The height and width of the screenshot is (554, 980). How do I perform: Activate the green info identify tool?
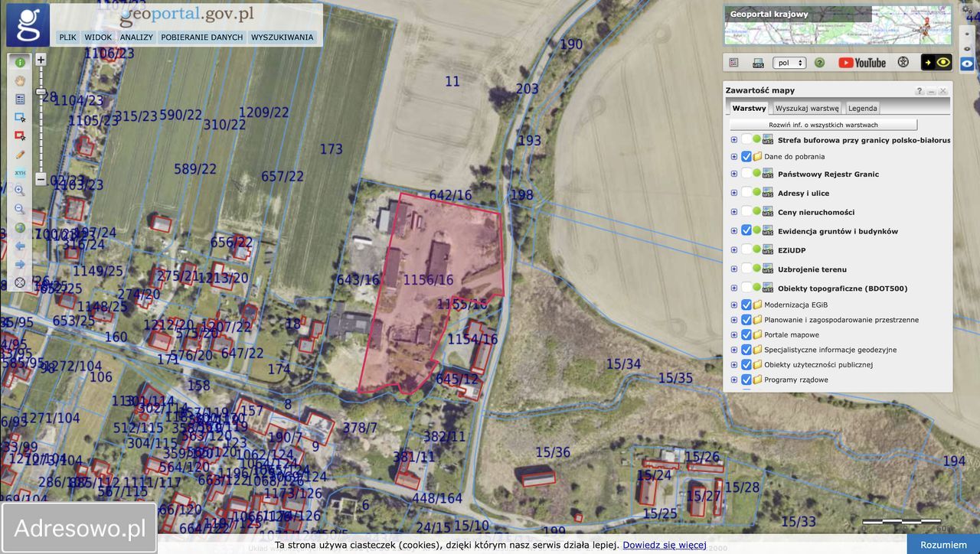[20, 62]
